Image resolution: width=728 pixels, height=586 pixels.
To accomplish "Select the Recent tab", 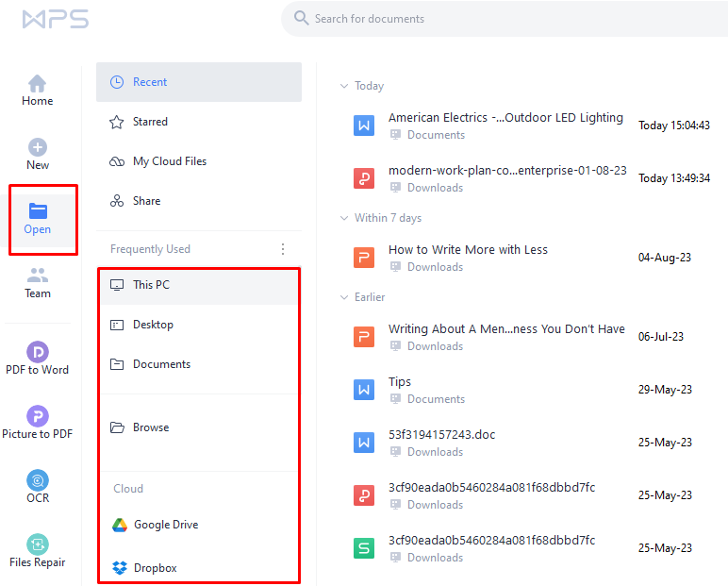I will [x=199, y=82].
